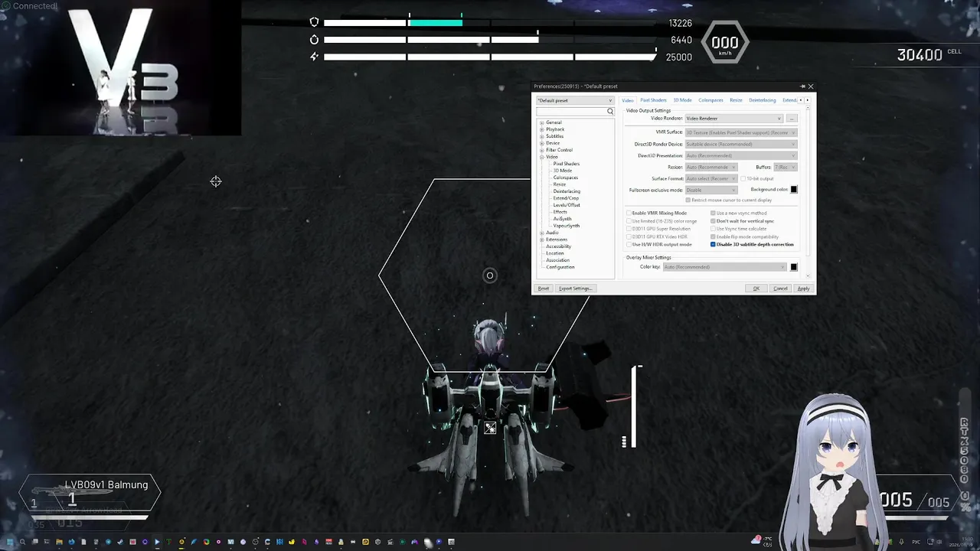Confirm with the OK button
This screenshot has height=551, width=980.
coord(756,289)
